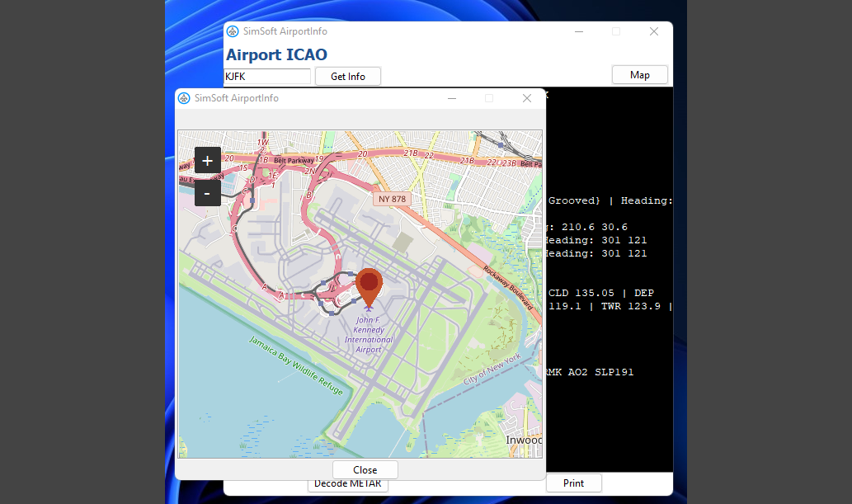852x504 pixels.
Task: Click the City of New York boundary label
Action: [492, 369]
